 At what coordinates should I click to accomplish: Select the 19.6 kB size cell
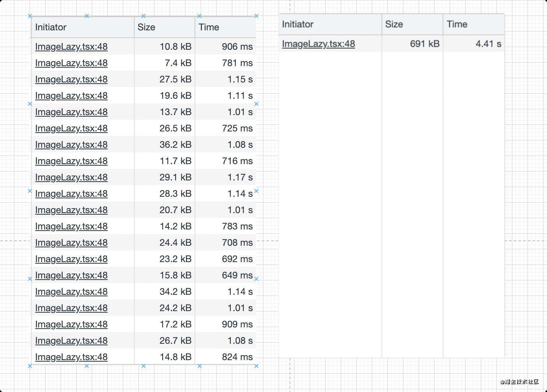(165, 96)
